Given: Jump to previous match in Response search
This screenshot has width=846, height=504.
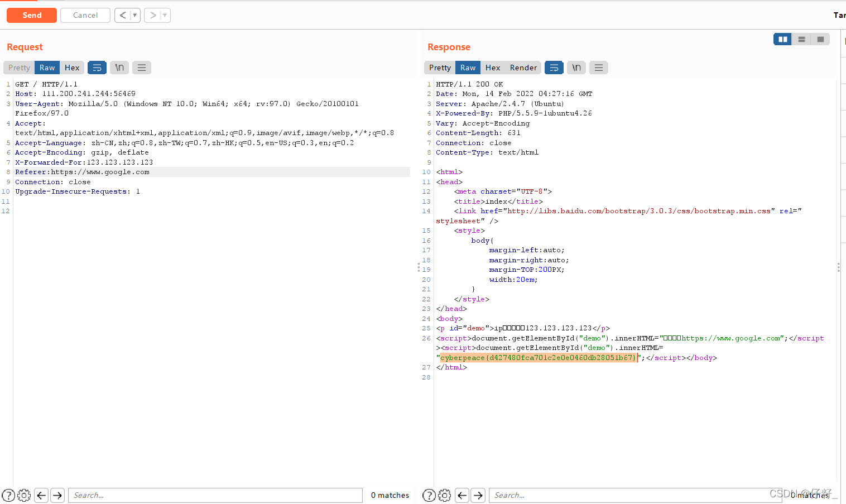Looking at the screenshot, I should 462,495.
